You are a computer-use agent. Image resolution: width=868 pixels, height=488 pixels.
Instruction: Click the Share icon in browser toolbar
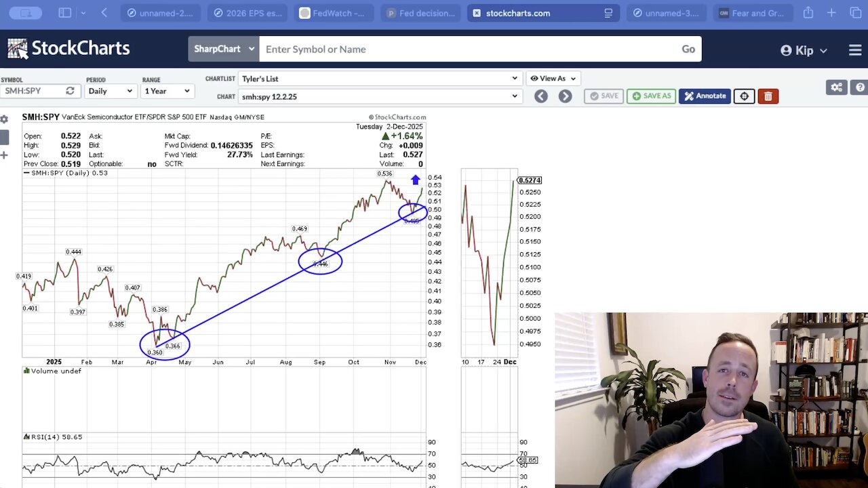point(808,13)
